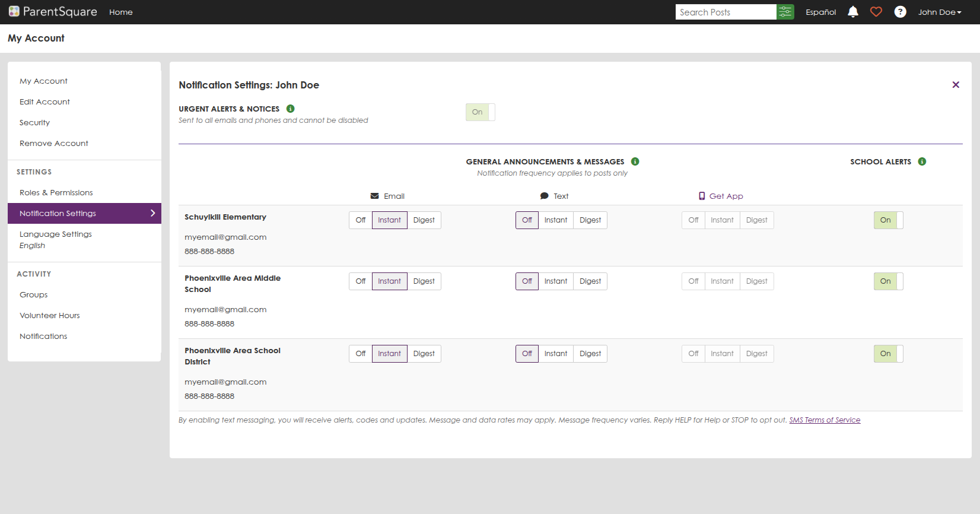This screenshot has height=514, width=980.
Task: Click the Email envelope icon
Action: tap(374, 196)
